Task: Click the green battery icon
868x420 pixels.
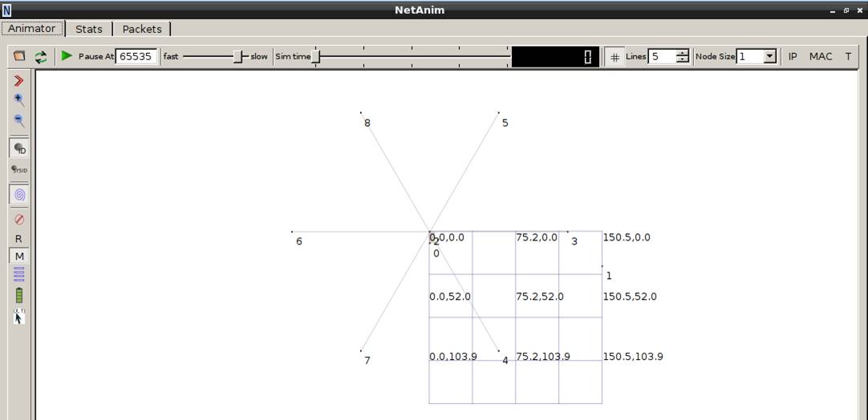Action: [19, 295]
